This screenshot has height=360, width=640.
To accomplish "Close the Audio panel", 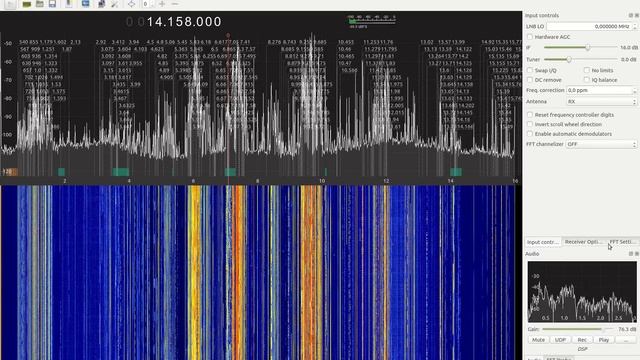I will click(x=637, y=254).
